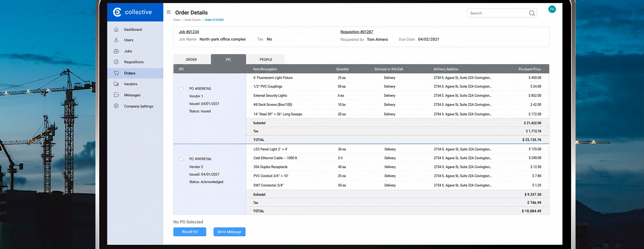Click the North-park office complex job name
Image resolution: width=644 pixels, height=249 pixels.
tap(223, 39)
